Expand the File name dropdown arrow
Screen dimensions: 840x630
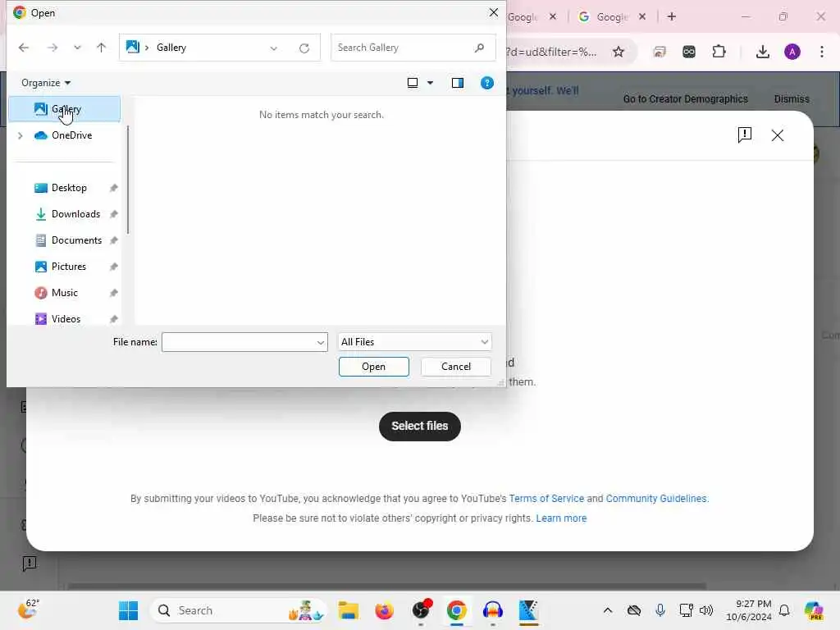tap(321, 342)
